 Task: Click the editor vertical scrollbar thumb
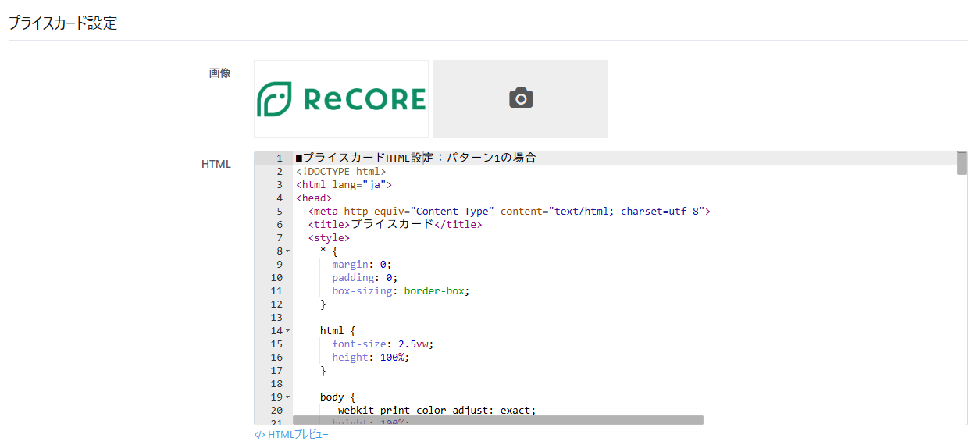[962, 163]
